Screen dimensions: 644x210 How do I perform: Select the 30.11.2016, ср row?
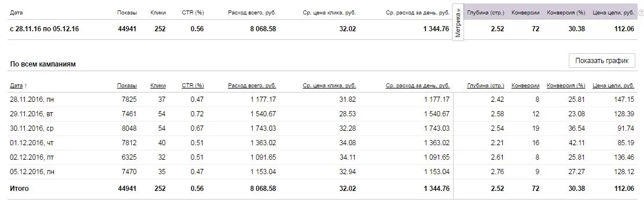click(x=322, y=128)
